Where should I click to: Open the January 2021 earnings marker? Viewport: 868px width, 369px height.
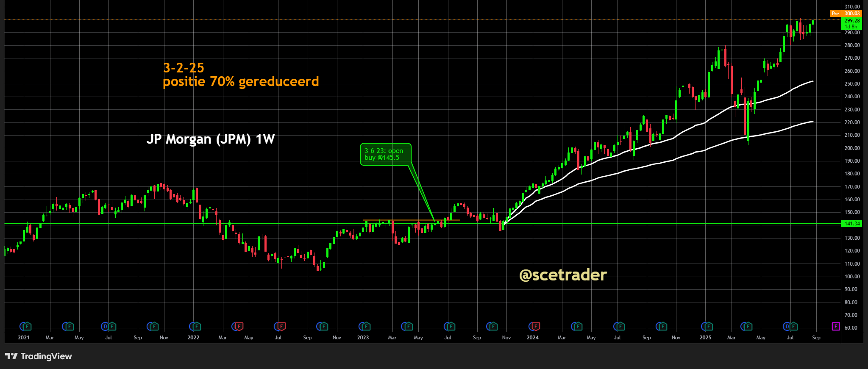pyautogui.click(x=27, y=326)
